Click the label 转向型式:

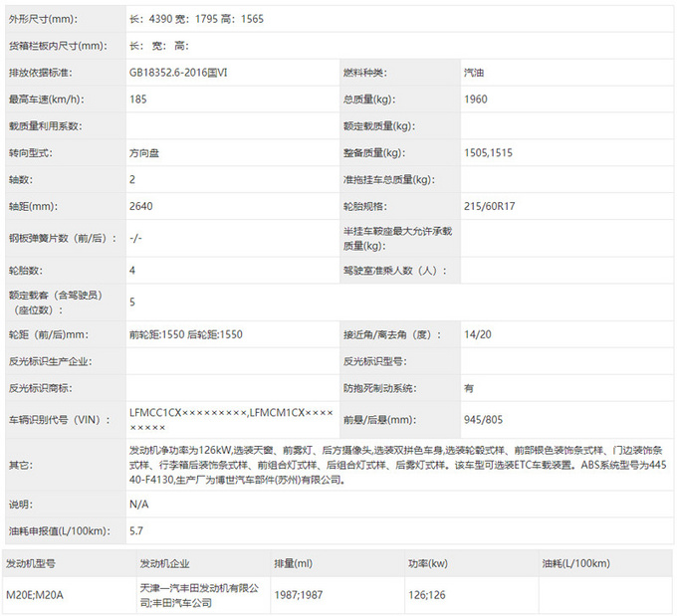31,153
